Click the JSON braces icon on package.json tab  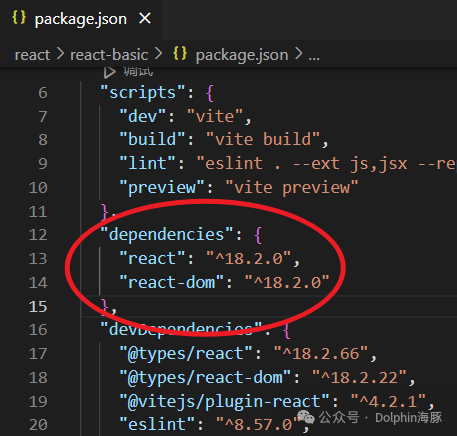click(19, 17)
